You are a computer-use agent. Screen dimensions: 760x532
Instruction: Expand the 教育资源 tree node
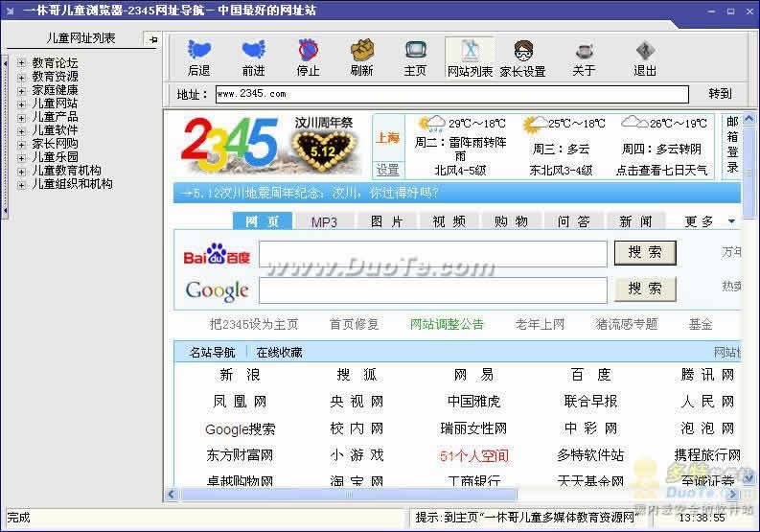pyautogui.click(x=21, y=77)
